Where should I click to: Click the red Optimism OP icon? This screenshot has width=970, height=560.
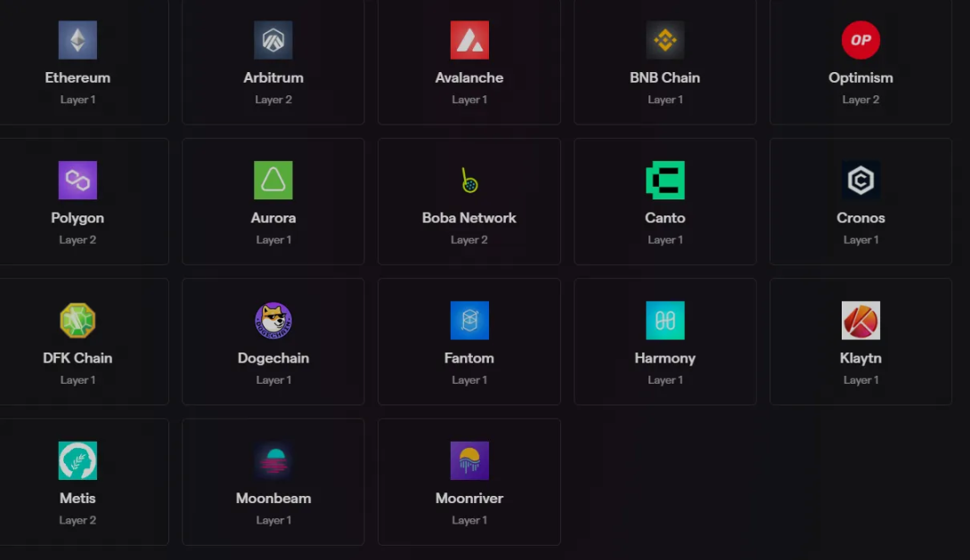(860, 40)
